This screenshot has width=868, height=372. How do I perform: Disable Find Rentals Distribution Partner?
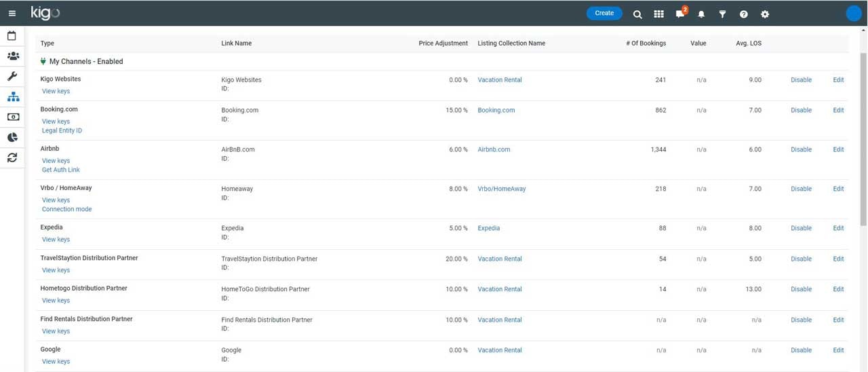click(801, 320)
